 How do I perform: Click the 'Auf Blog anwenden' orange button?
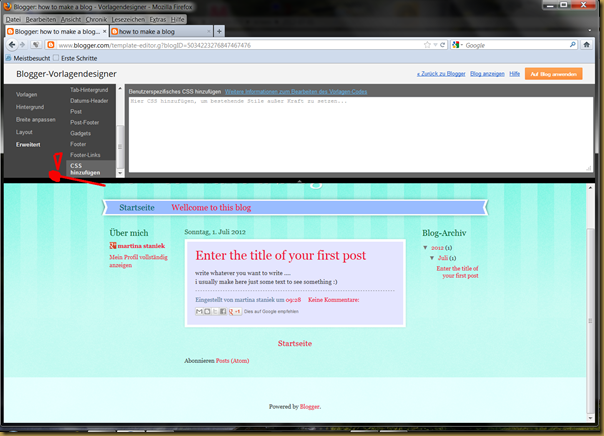coord(554,74)
